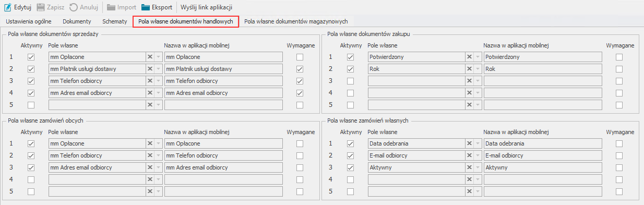Clear purchase field 'Rok' with X icon
This screenshot has height=205, width=644.
pos(469,69)
